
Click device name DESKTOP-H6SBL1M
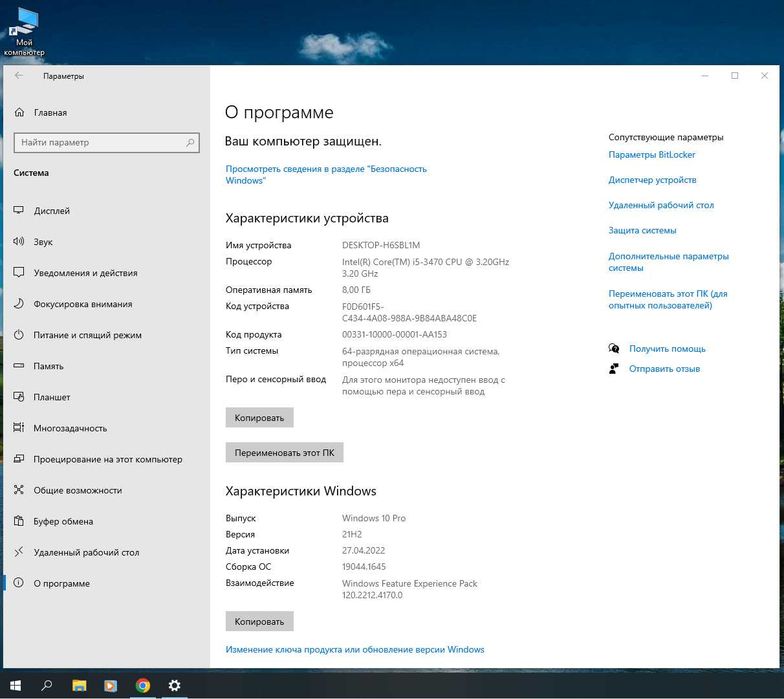(x=381, y=245)
